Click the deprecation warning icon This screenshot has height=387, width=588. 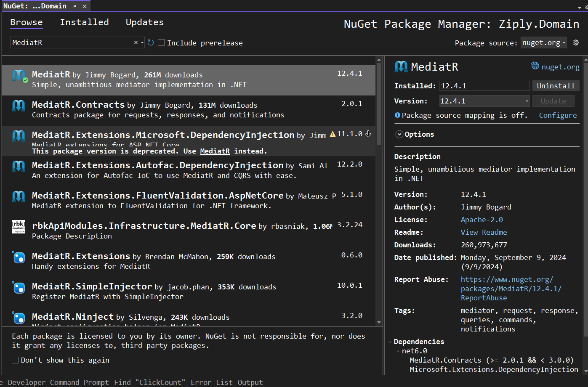[333, 134]
